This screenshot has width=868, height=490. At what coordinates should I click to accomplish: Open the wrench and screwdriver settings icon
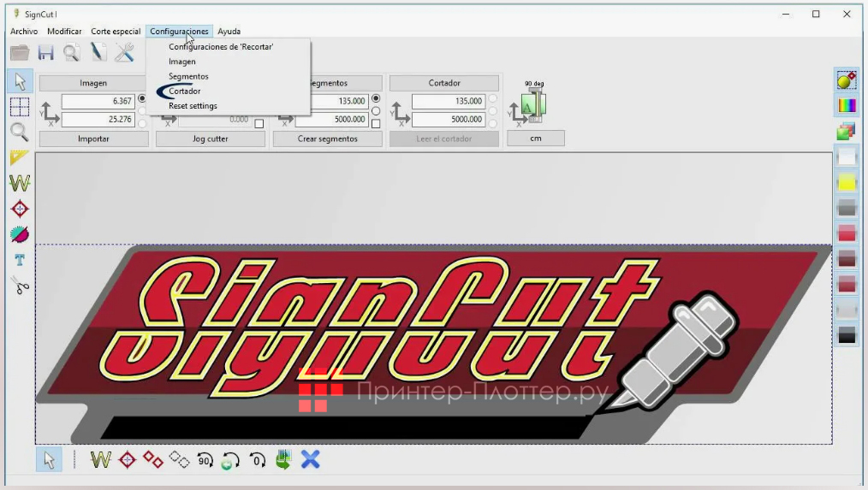[x=125, y=53]
